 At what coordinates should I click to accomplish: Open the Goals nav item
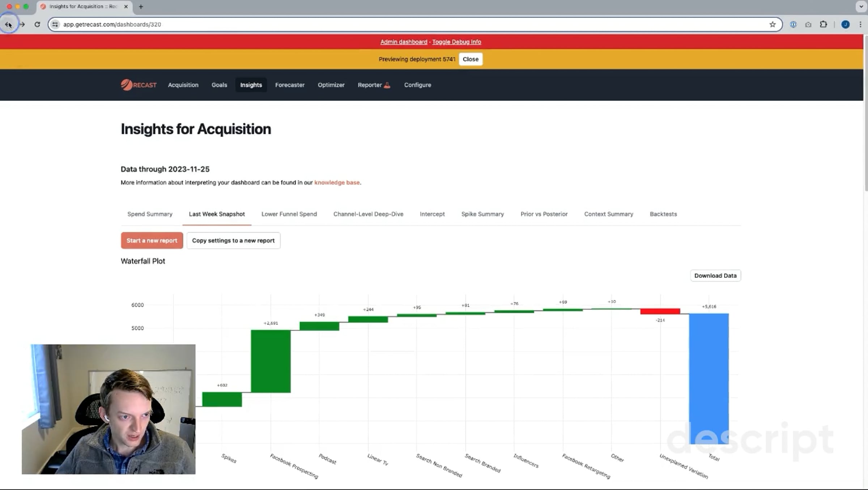[219, 85]
